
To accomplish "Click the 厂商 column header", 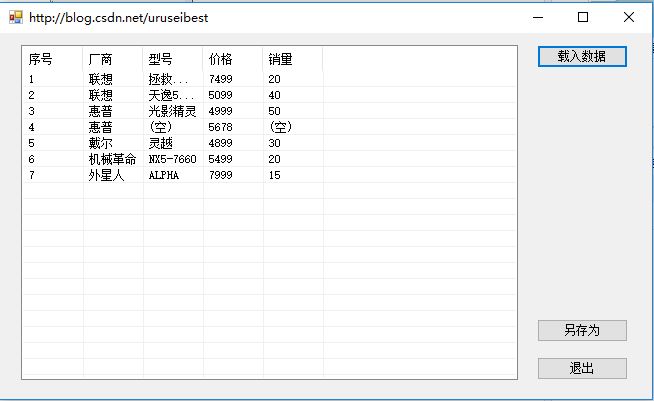I will pyautogui.click(x=113, y=59).
